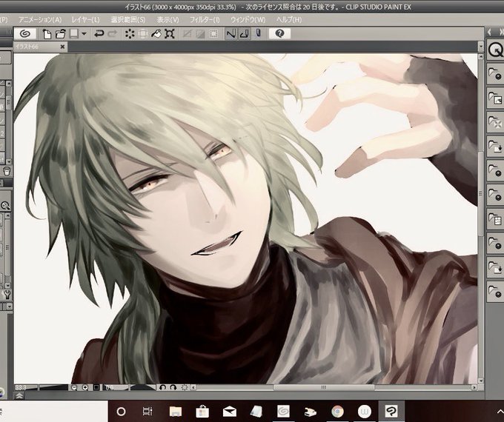Click the Deselect icon in the command bar

(x=187, y=34)
